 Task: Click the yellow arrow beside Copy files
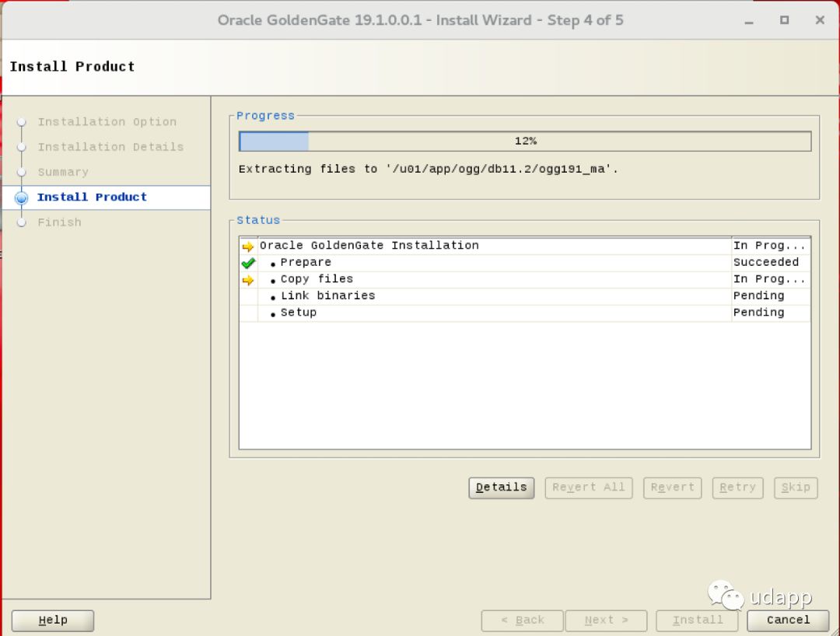pos(248,280)
